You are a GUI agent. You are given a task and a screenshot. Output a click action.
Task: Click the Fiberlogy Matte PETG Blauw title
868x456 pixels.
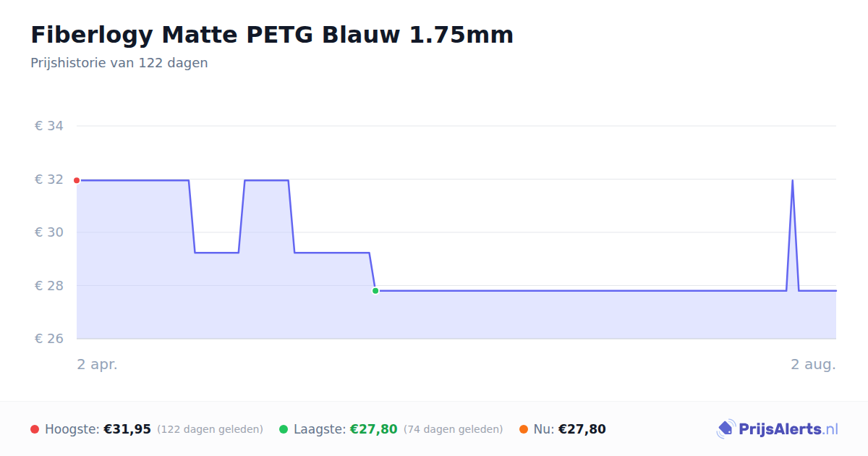tap(272, 35)
